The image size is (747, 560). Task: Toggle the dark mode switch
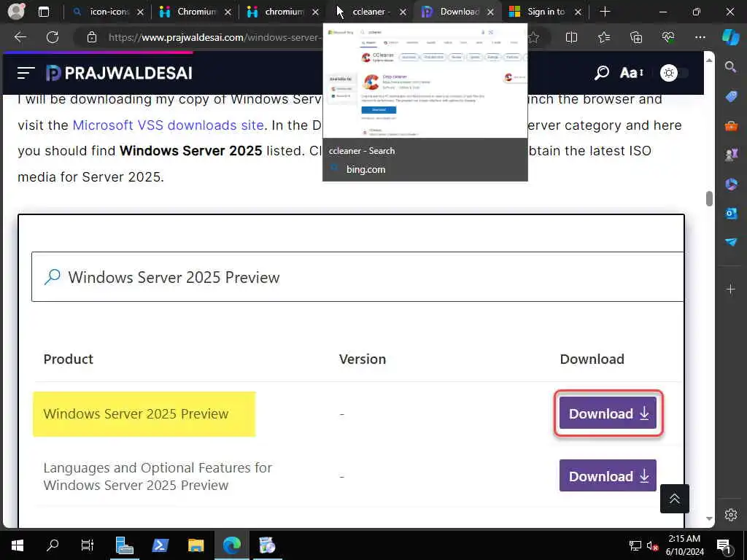674,73
